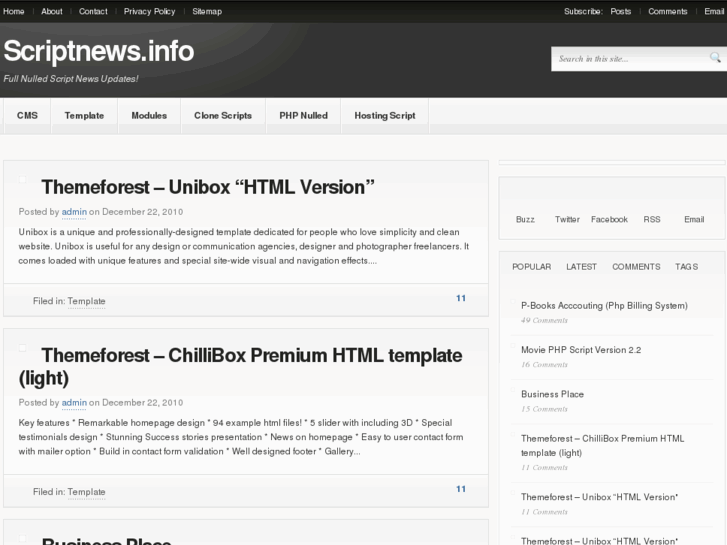This screenshot has height=545, width=727.
Task: Open sidebar ChilliBox Premium HTML template (light)
Action: coord(602,446)
